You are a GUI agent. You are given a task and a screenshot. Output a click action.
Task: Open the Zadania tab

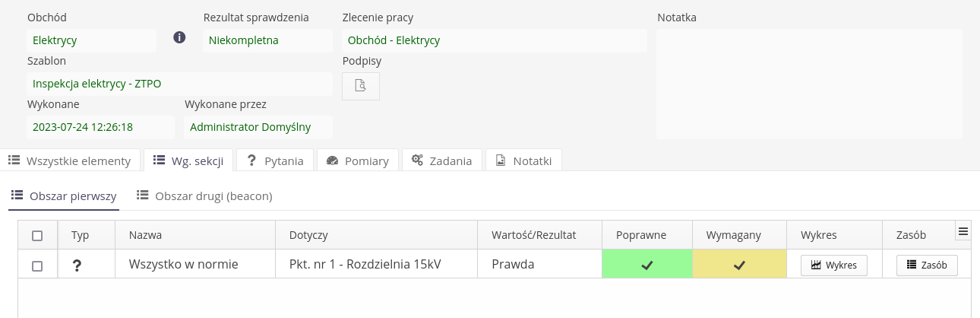point(441,161)
